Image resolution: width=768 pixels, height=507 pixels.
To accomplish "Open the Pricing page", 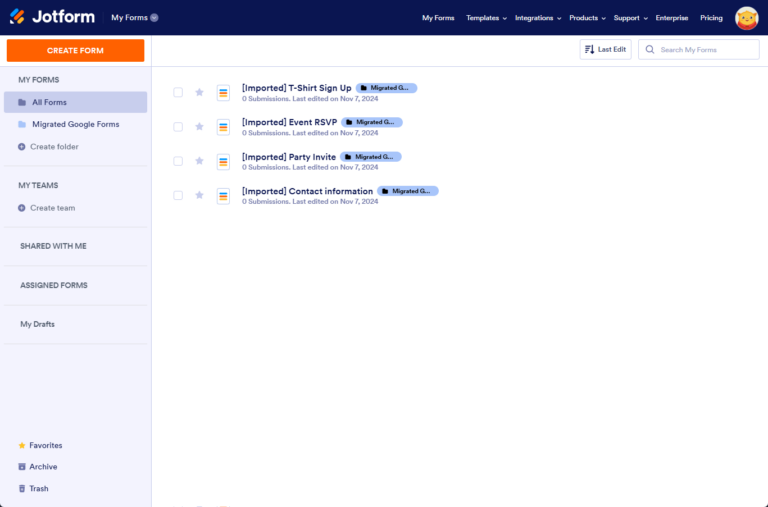I will pos(711,18).
